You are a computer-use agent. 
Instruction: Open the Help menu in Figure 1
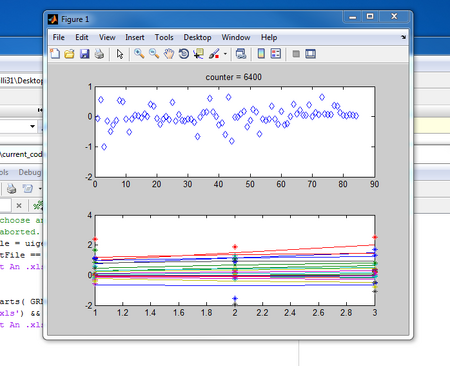click(269, 37)
